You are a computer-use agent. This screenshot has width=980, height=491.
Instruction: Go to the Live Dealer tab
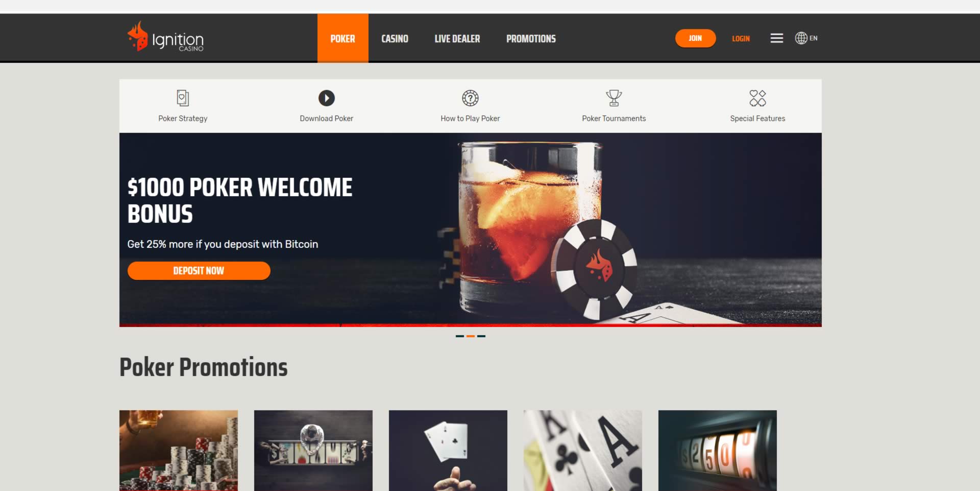tap(457, 39)
